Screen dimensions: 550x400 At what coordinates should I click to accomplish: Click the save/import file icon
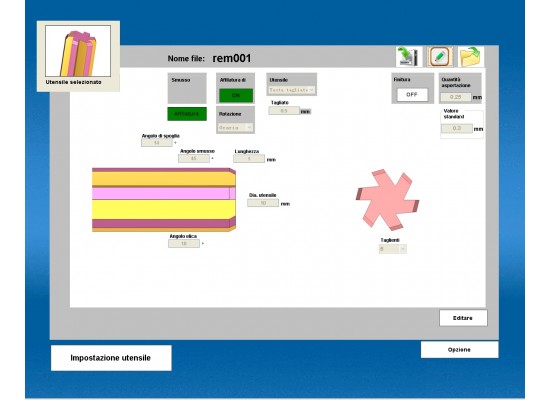pyautogui.click(x=409, y=56)
